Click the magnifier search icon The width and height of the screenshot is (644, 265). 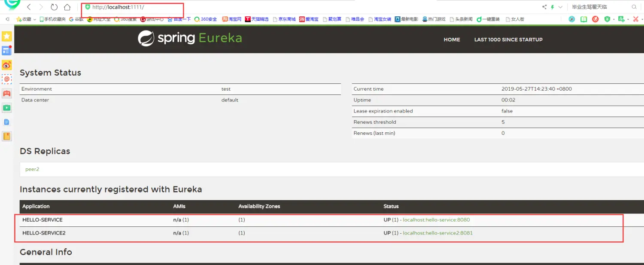tap(634, 7)
